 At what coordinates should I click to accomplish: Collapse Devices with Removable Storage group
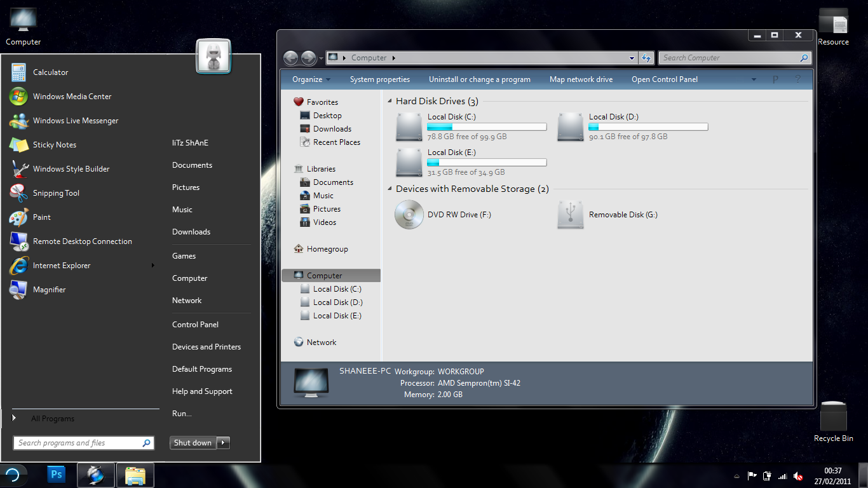point(390,189)
